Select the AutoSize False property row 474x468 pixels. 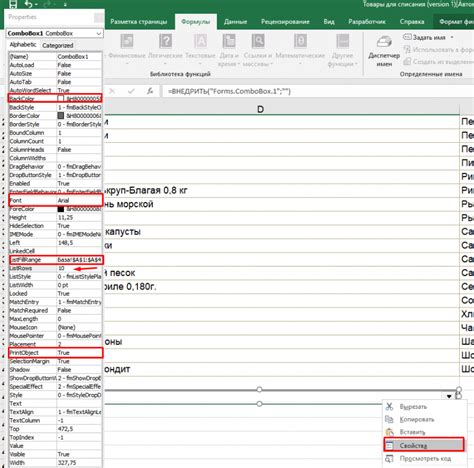coord(55,74)
